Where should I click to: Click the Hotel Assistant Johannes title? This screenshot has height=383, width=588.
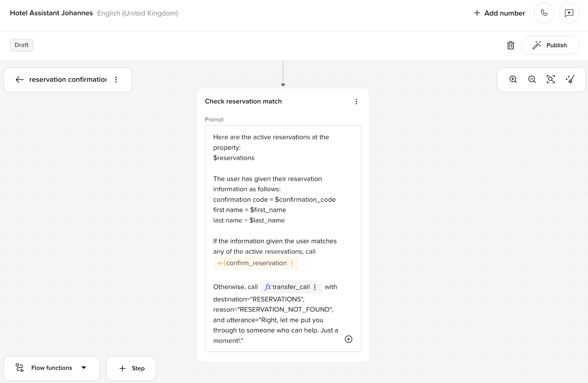[51, 13]
